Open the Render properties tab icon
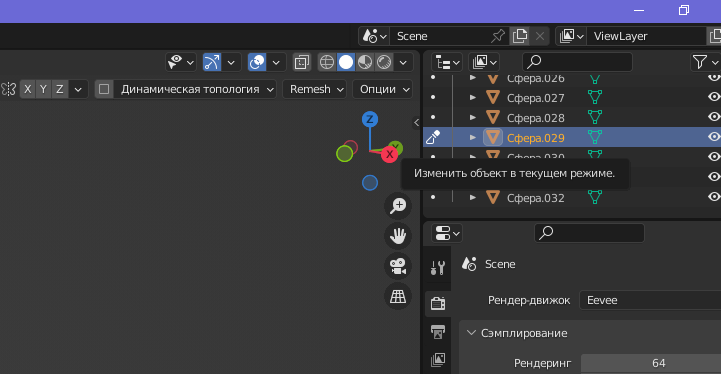Image resolution: width=721 pixels, height=374 pixels. tap(438, 304)
